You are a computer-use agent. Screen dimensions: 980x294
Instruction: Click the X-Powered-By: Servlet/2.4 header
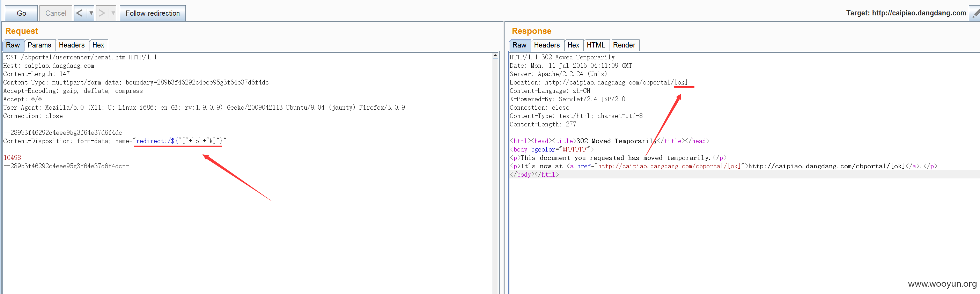[567, 99]
